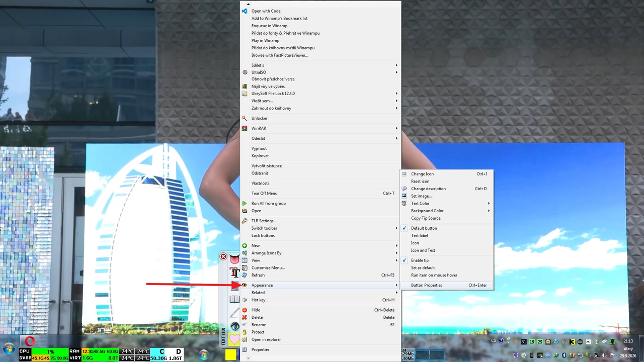Screen dimensions: 644x362
Task: Click the green 25 temperature tray icon
Action: [x=540, y=342]
